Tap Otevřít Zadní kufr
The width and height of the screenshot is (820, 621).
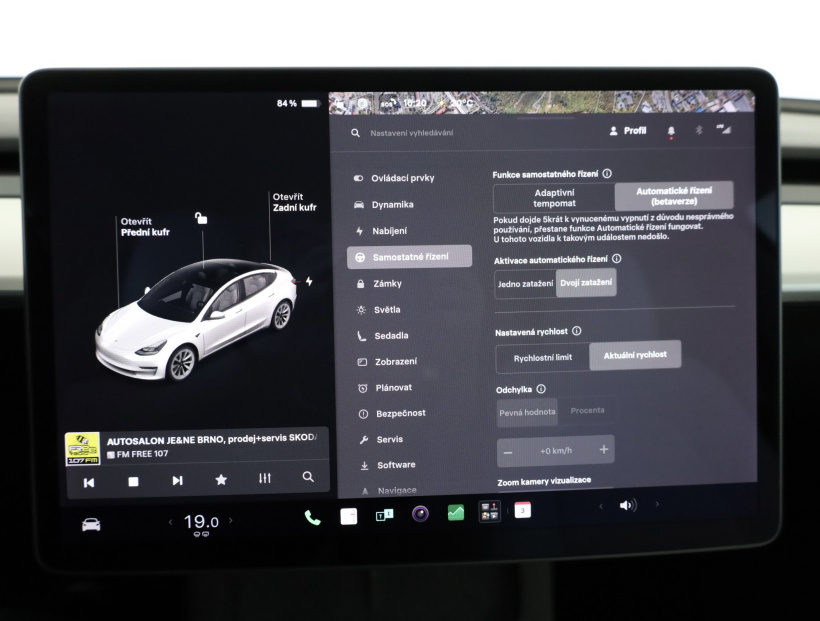click(x=294, y=202)
